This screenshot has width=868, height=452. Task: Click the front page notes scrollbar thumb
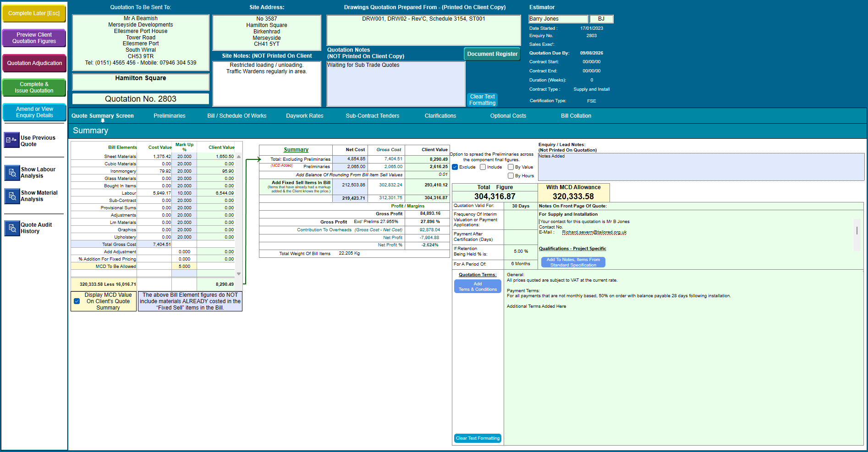(857, 230)
